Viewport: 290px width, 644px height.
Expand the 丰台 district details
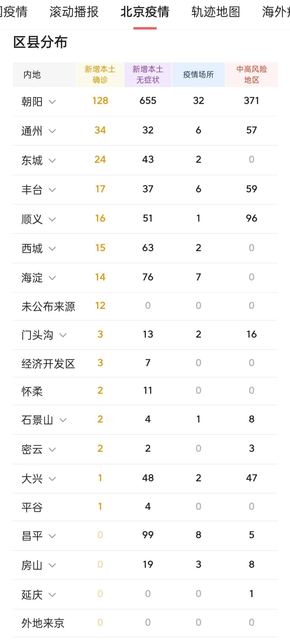coord(52,190)
